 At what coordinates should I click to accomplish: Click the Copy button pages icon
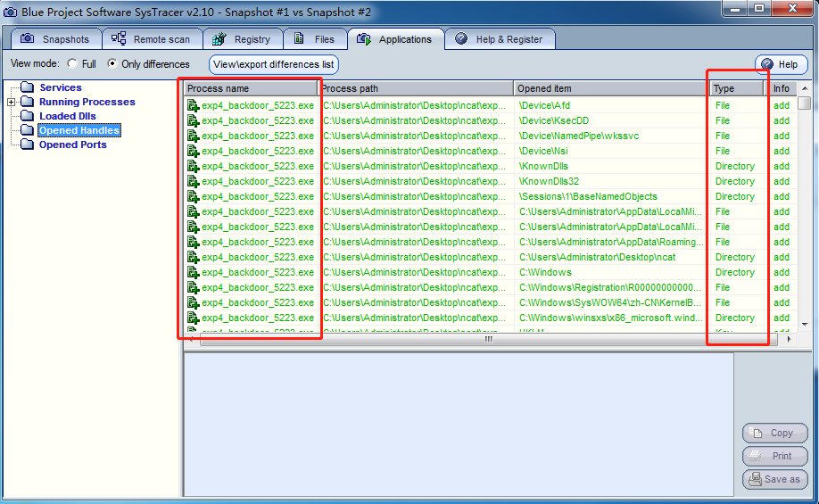tap(756, 433)
